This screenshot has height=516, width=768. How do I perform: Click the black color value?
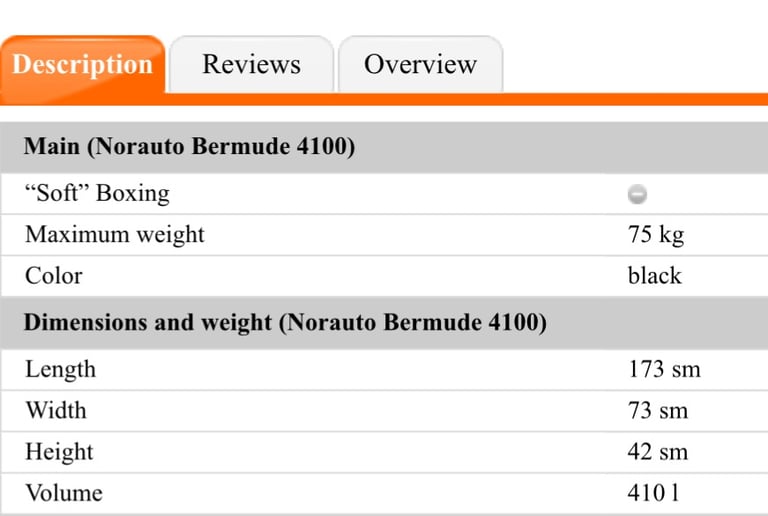pyautogui.click(x=654, y=276)
